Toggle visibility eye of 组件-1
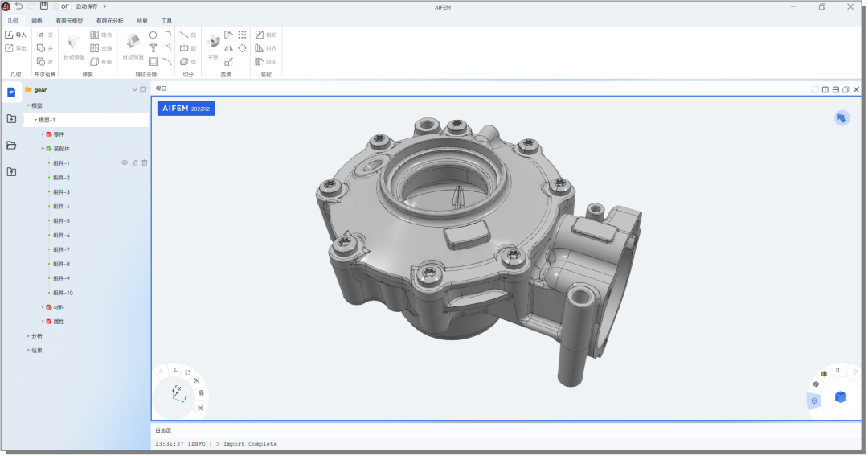This screenshot has height=456, width=868. [x=125, y=163]
